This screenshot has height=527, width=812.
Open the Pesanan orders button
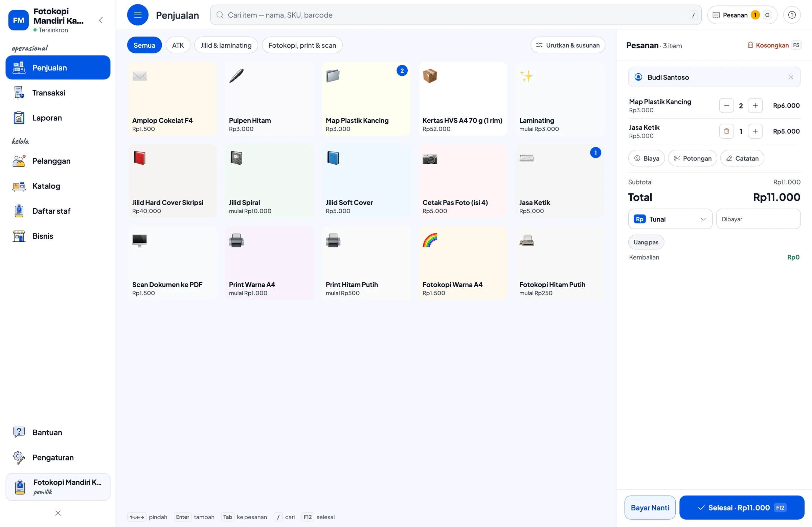742,15
